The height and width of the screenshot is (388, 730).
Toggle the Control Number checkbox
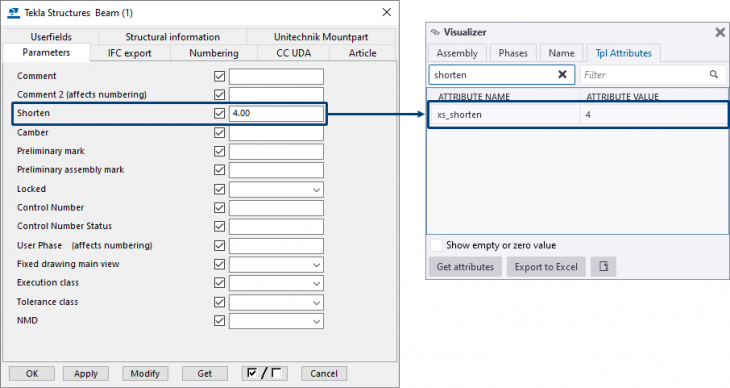click(x=219, y=208)
